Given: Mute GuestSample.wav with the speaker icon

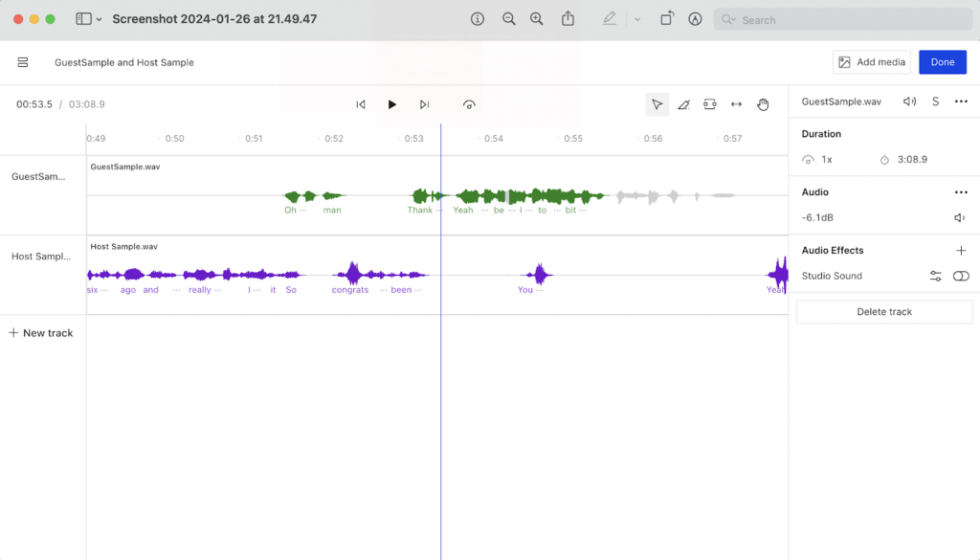Looking at the screenshot, I should pos(909,101).
